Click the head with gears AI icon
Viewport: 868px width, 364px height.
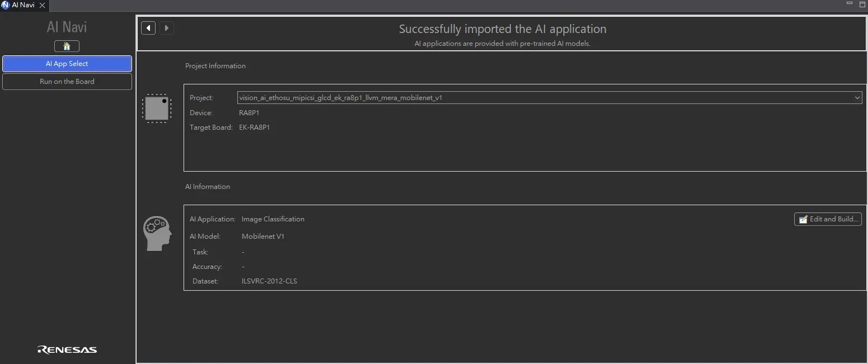(x=157, y=233)
